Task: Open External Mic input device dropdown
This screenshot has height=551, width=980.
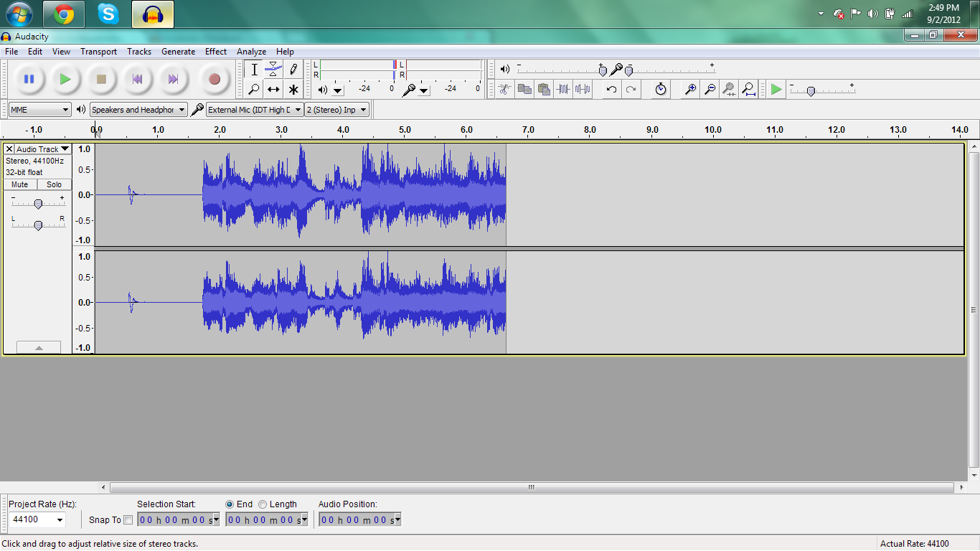Action: (255, 110)
